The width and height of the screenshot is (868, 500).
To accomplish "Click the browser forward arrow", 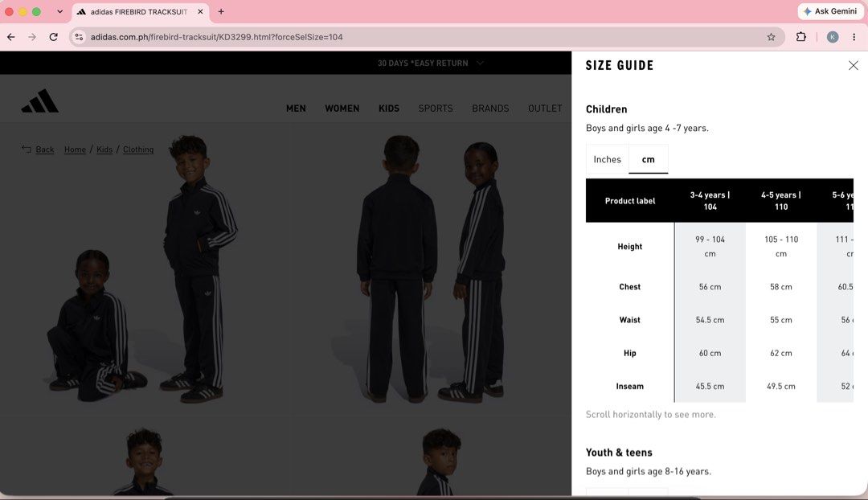I will [32, 37].
